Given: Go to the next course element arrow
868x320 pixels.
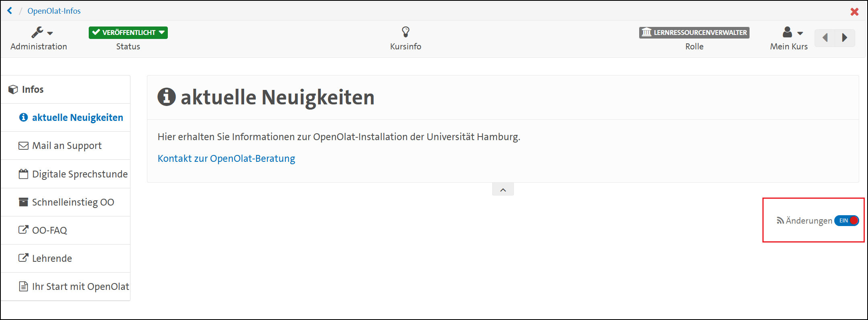Looking at the screenshot, I should [845, 38].
